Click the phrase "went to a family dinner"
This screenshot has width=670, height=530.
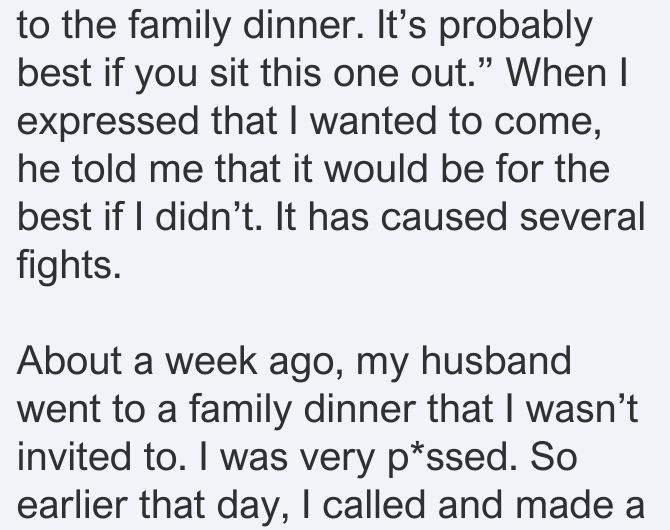click(x=217, y=409)
